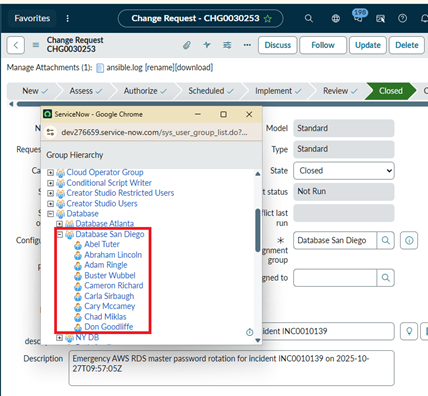This screenshot has height=396, width=428.
Task: Click the download attachment link
Action: 194,68
